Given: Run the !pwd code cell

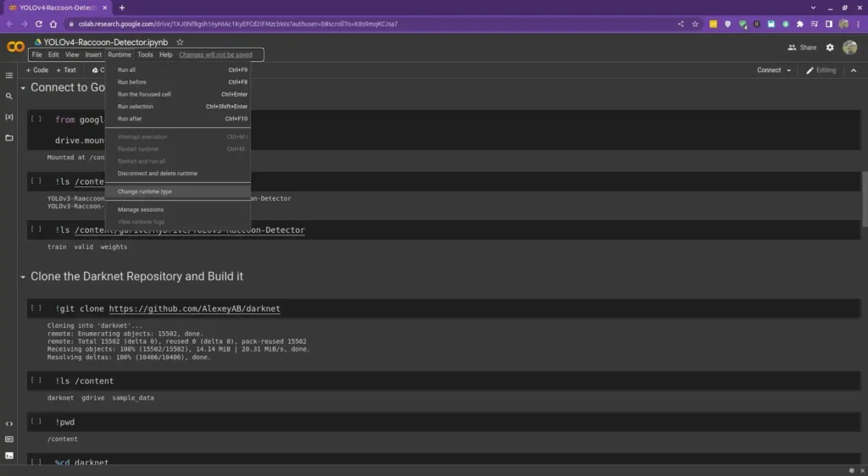Looking at the screenshot, I should [36, 421].
